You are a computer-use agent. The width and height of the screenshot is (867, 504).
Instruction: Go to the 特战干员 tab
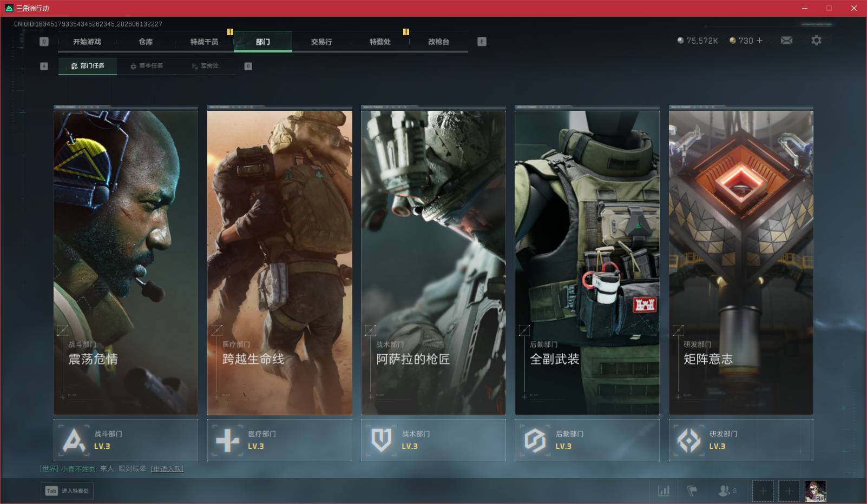click(x=204, y=42)
